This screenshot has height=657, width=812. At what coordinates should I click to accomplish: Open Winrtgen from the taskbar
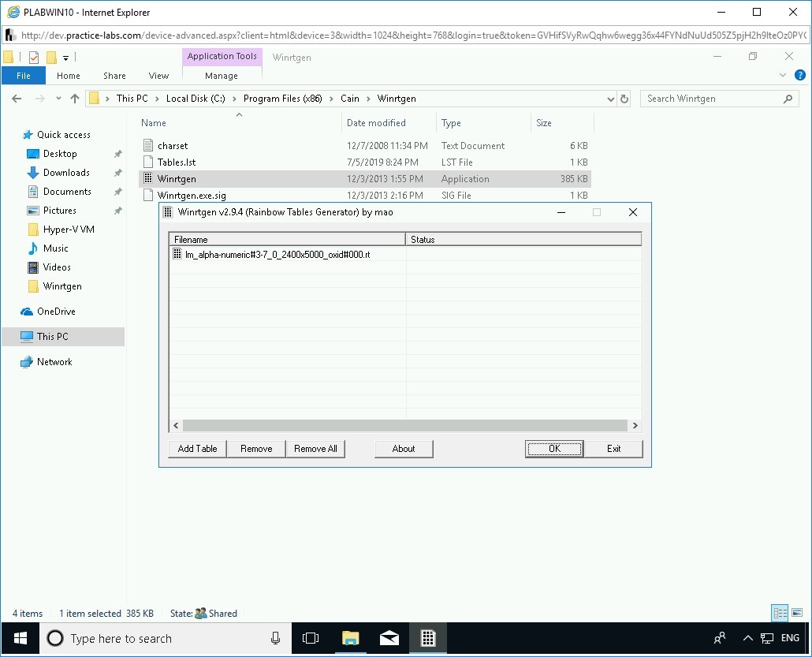pos(428,638)
